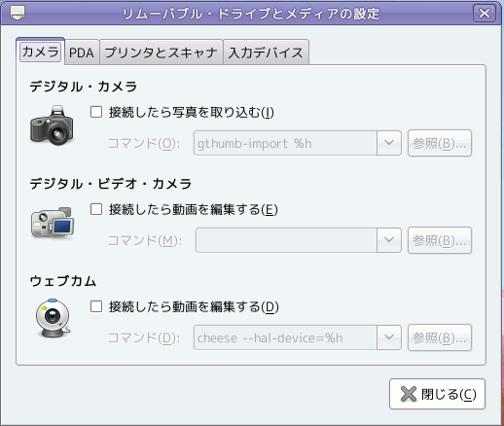This screenshot has height=426, width=504.
Task: Expand the gthumb-import command dropdown
Action: point(389,143)
